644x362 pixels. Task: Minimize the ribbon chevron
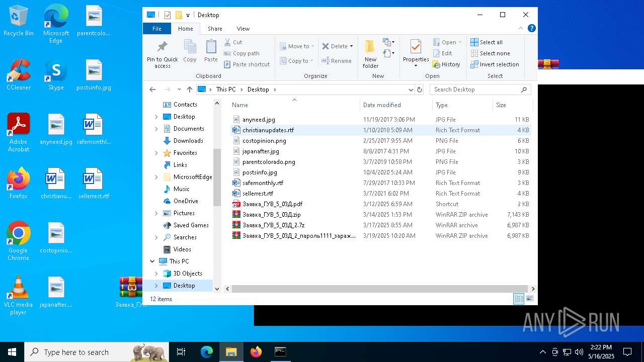tap(521, 29)
